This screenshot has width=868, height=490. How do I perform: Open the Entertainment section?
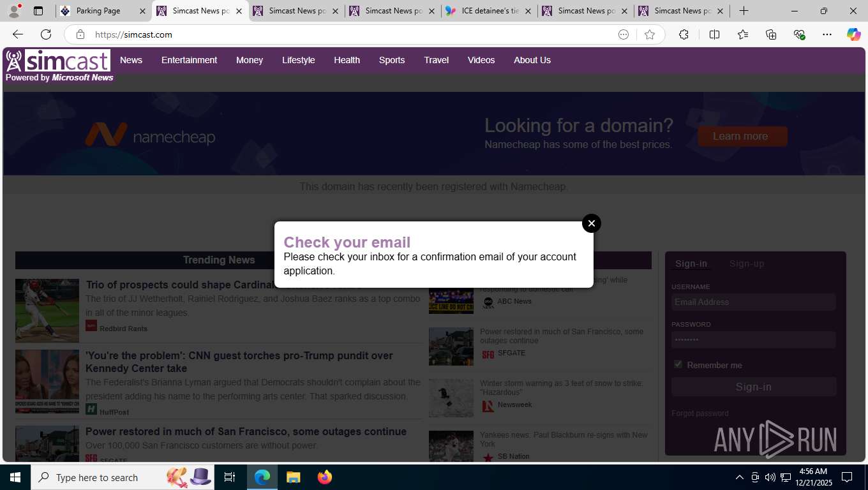[189, 60]
